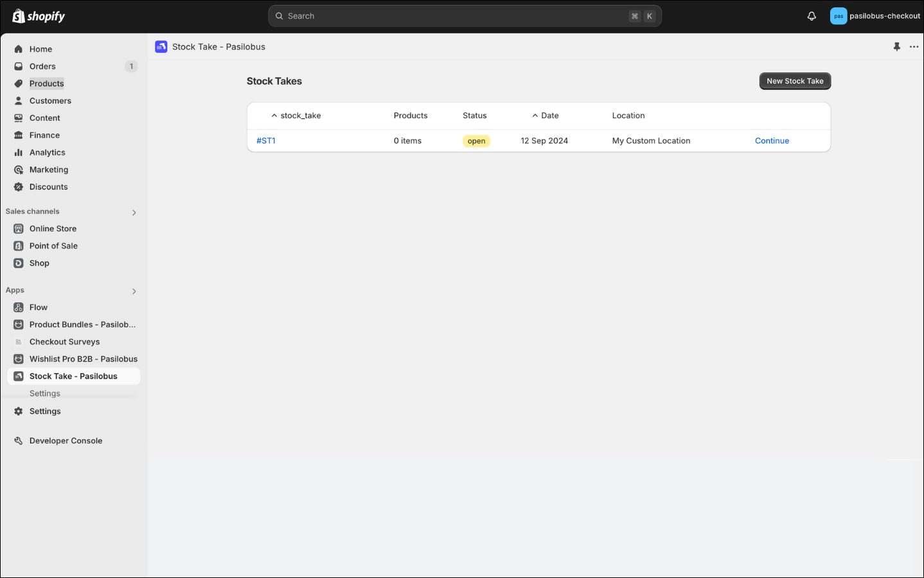Viewport: 924px width, 578px height.
Task: Click the Flow app icon
Action: point(19,308)
